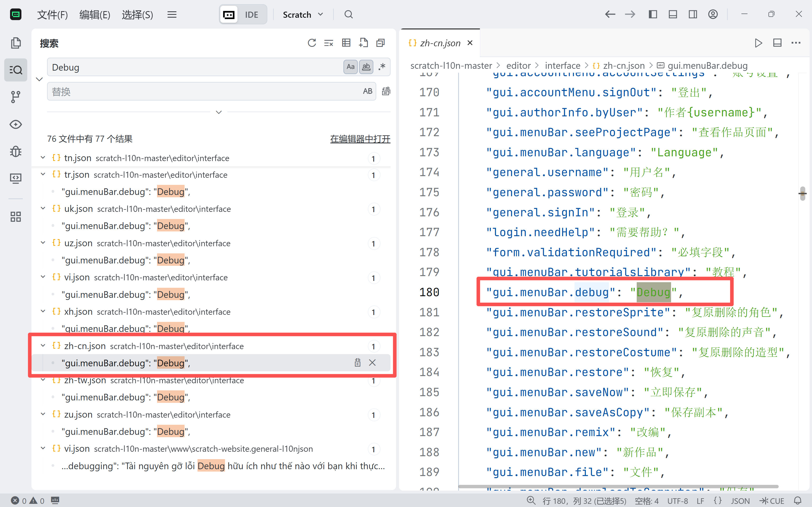Open the 文件(F) menu
Image resolution: width=812 pixels, height=507 pixels.
click(52, 15)
